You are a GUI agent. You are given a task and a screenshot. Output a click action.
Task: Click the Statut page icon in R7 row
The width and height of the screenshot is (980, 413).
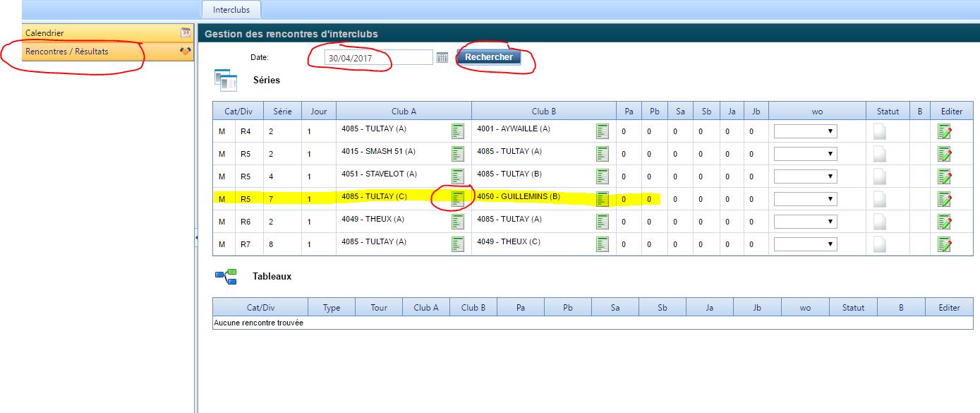tap(880, 244)
